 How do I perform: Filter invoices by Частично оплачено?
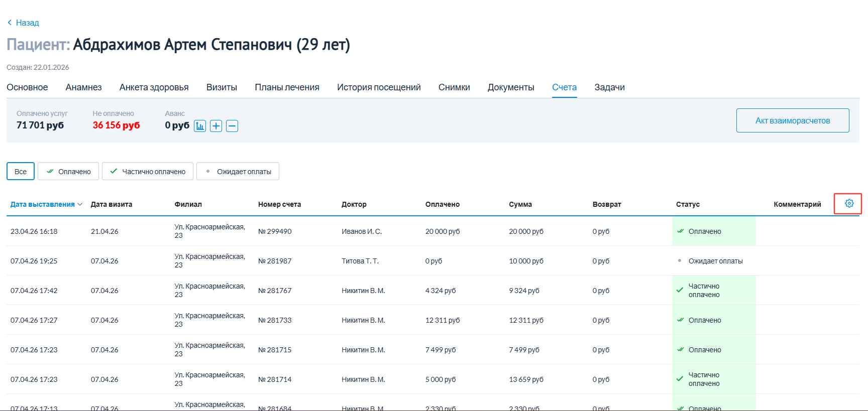click(x=148, y=171)
